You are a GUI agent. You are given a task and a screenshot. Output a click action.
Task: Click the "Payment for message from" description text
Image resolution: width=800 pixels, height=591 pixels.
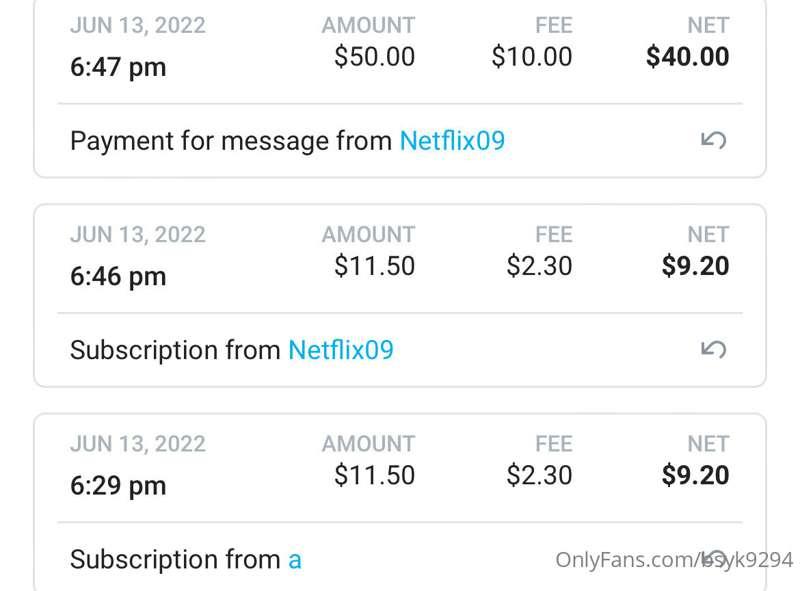230,141
